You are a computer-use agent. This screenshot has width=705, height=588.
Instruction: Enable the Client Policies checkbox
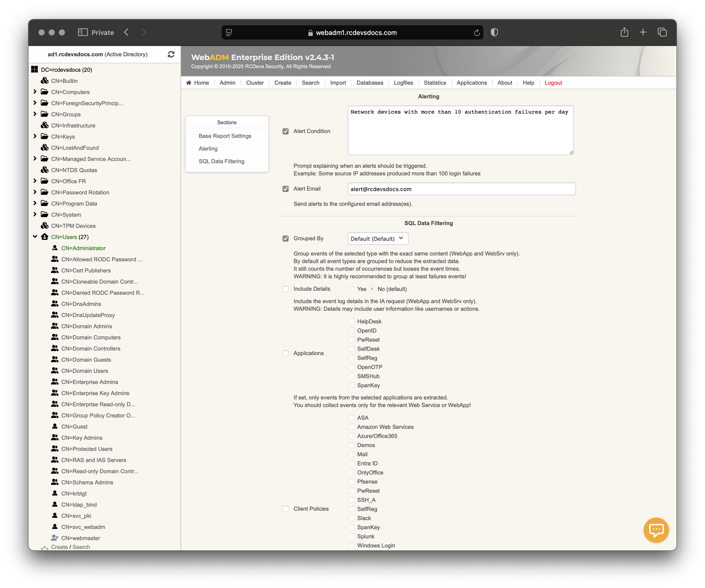[x=285, y=509]
